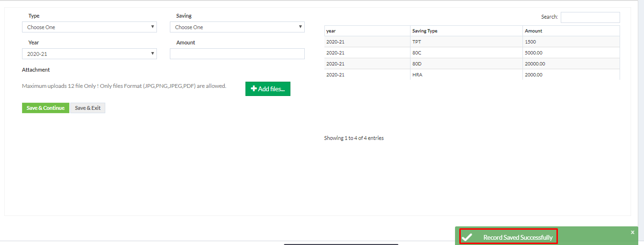644x245 pixels.
Task: Sort by Saving Type column header
Action: point(466,31)
